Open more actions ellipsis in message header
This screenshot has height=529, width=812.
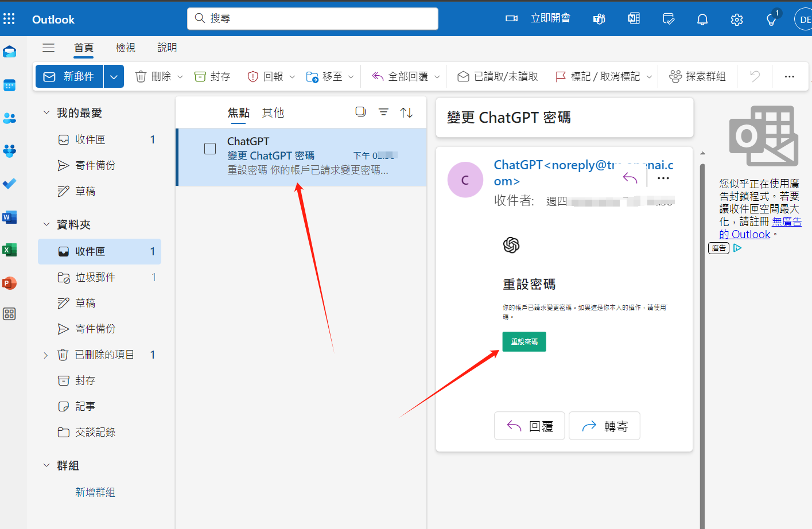point(663,178)
